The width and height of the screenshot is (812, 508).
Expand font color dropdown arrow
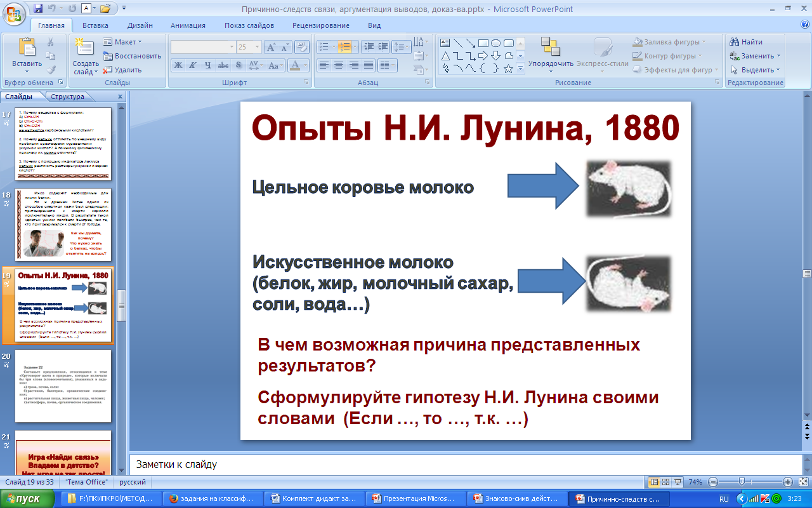(x=306, y=65)
